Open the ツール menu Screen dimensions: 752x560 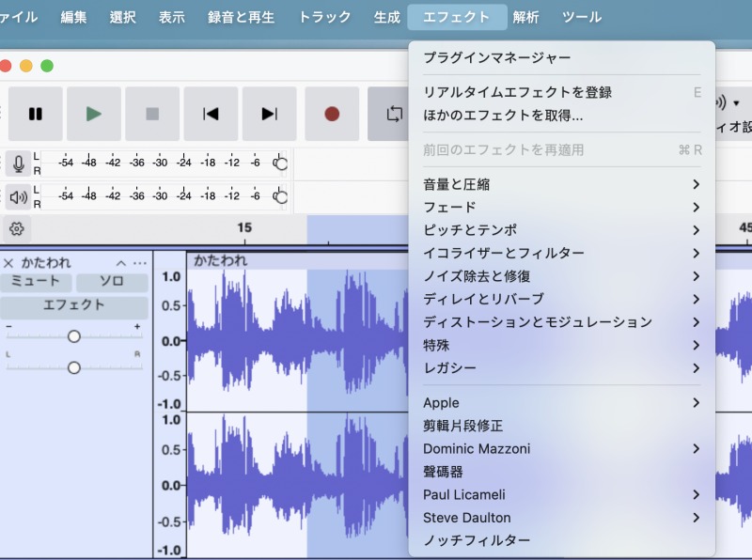coord(582,17)
